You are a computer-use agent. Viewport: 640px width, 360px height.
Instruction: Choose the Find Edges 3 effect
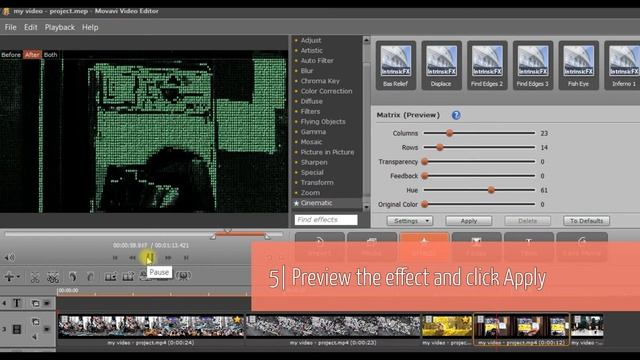point(533,65)
